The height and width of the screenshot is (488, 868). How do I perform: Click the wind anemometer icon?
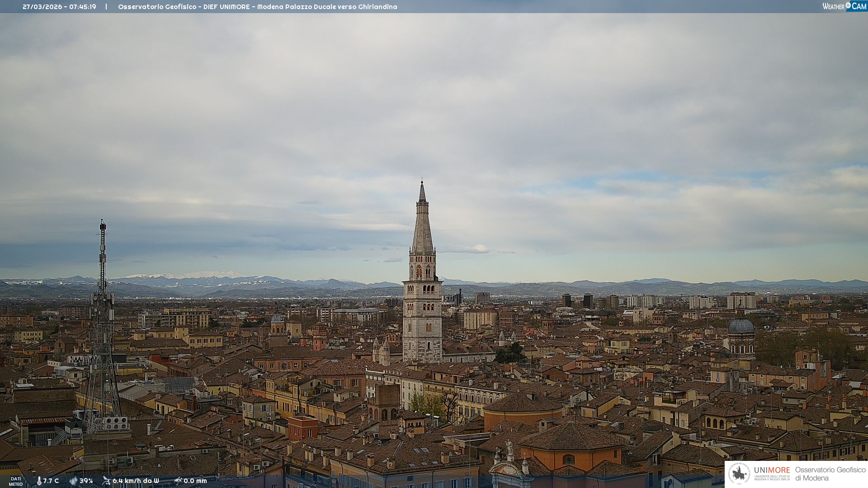click(x=106, y=481)
